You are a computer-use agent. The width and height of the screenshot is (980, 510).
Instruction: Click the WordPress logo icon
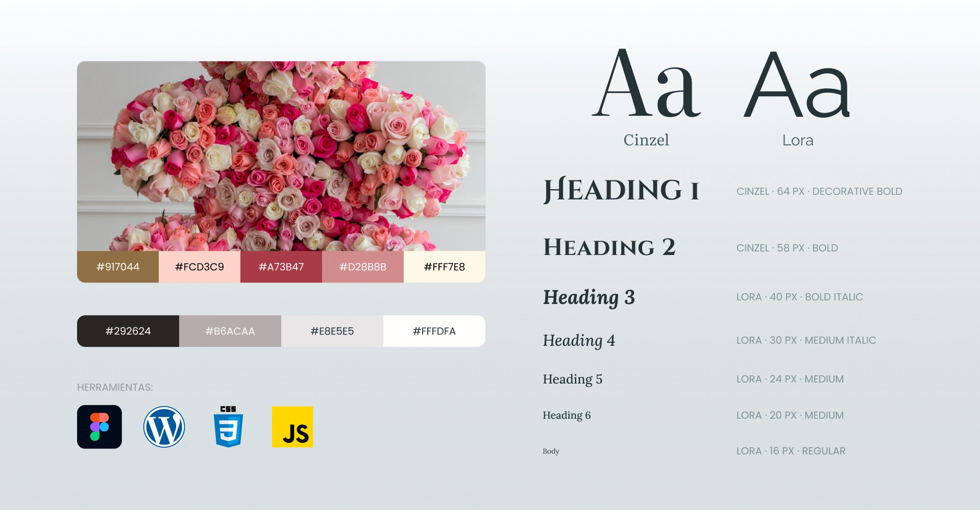164,427
